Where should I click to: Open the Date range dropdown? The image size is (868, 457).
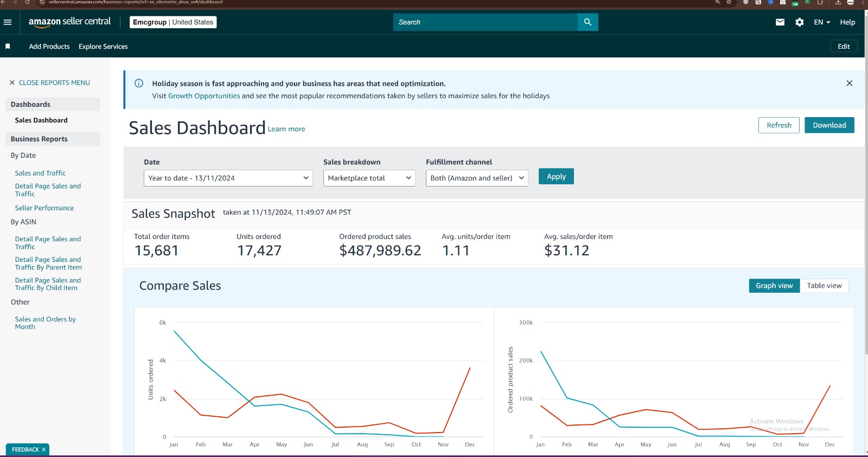(x=228, y=178)
